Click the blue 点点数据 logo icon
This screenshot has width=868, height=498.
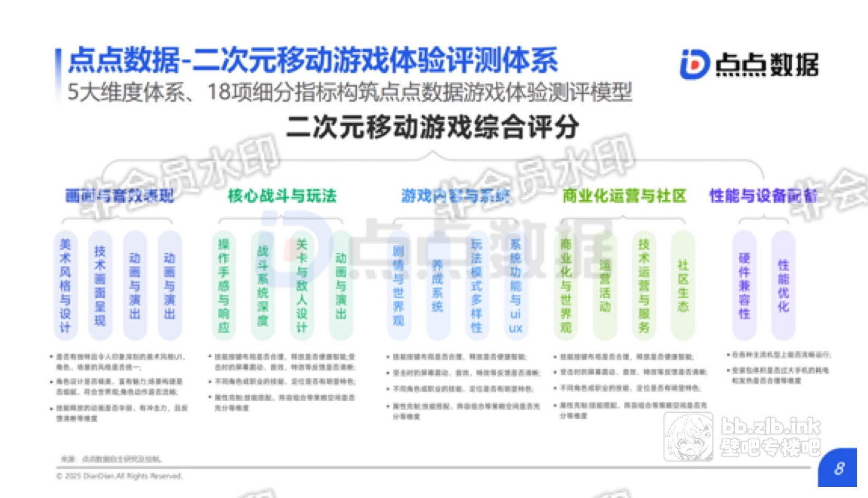(x=695, y=64)
